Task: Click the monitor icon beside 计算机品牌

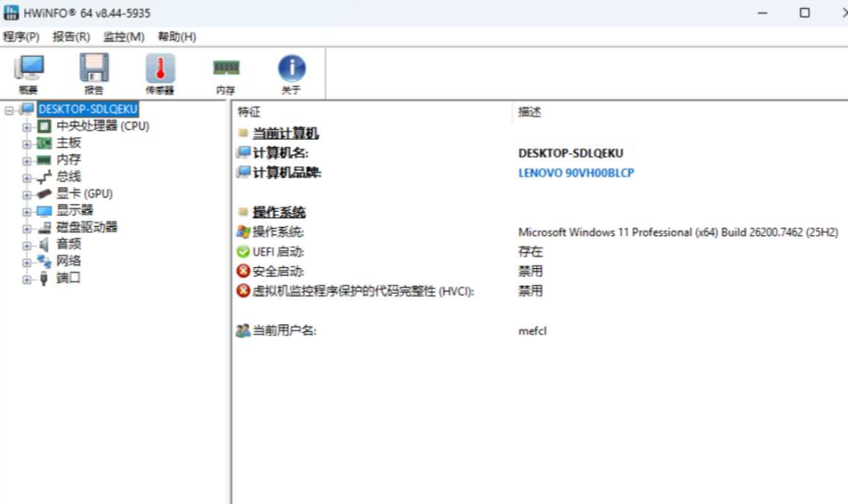Action: (x=243, y=172)
